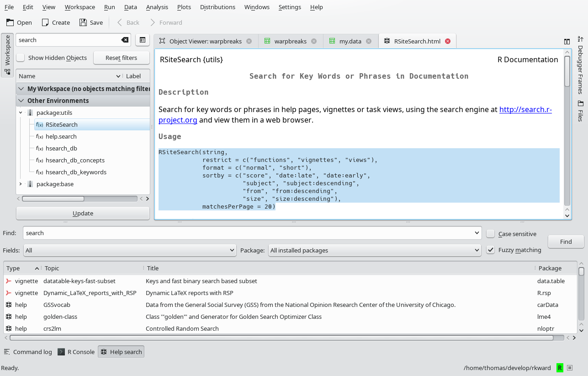Follow the search.r-project.org link
The image size is (588, 376).
click(525, 110)
